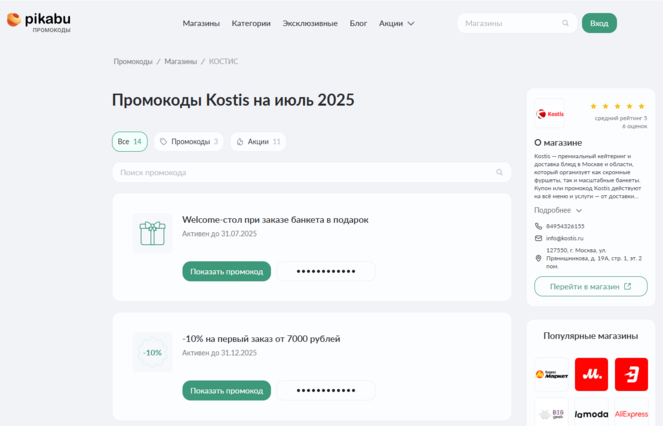The height and width of the screenshot is (426, 663).
Task: Select the Промокоды 3 filter tab
Action: (189, 142)
